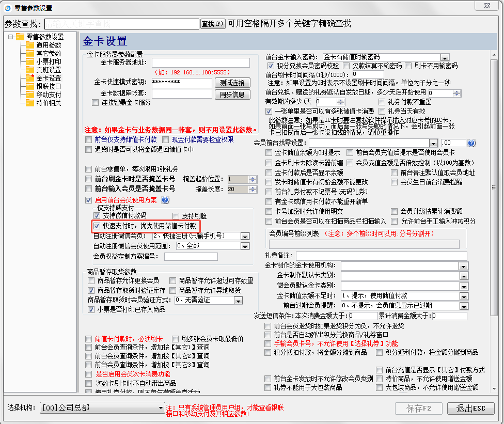This screenshot has height=424, width=504.
Task: Click the help icon beside 启用前台会员使用方案
Action: [165, 200]
